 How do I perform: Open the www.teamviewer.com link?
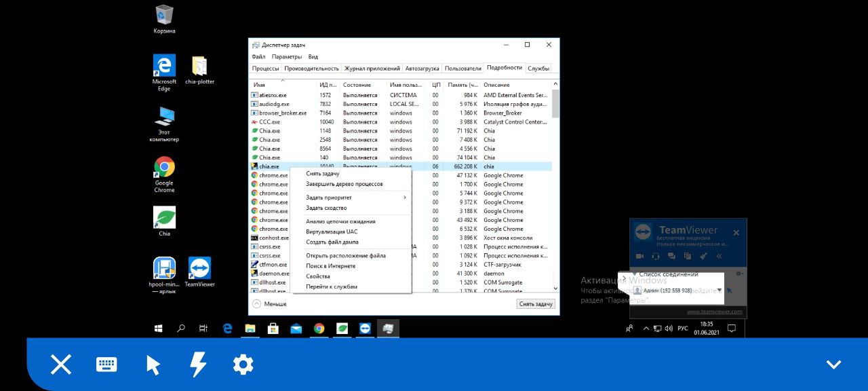(x=715, y=312)
